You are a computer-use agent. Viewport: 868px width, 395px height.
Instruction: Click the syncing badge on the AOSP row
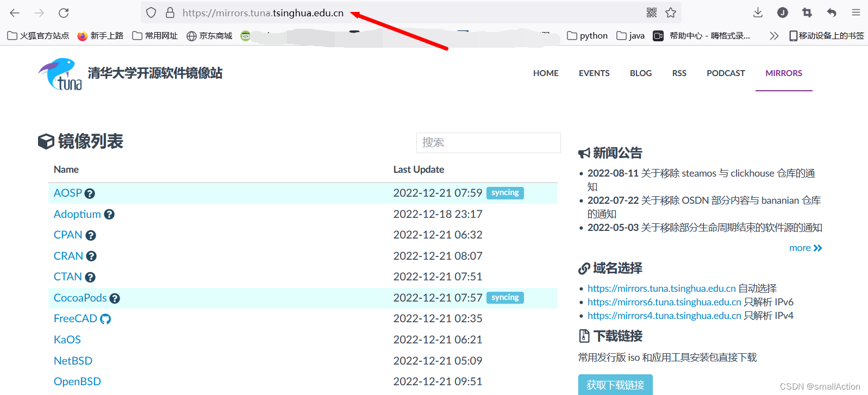coord(505,193)
